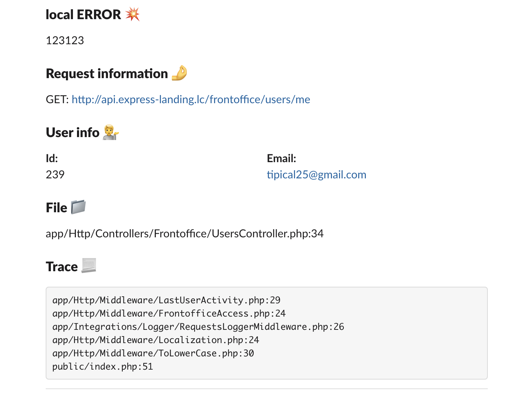Click the scroll emoji beside Trace
532x398 pixels.
[x=89, y=266]
